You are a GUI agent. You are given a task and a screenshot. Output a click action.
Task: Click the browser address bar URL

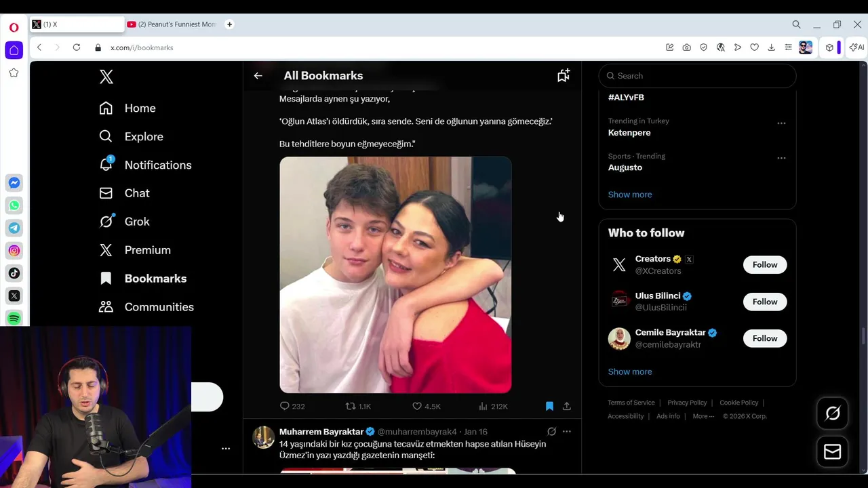tap(142, 47)
